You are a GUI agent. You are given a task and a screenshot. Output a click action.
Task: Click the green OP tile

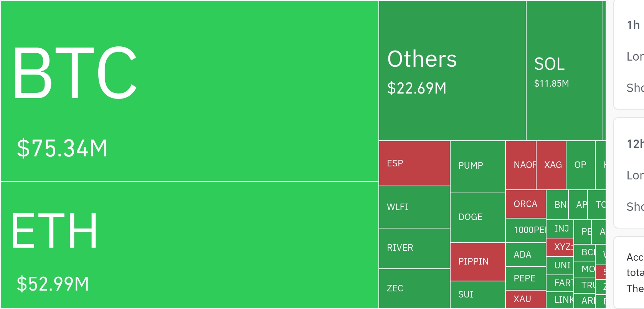click(580, 165)
